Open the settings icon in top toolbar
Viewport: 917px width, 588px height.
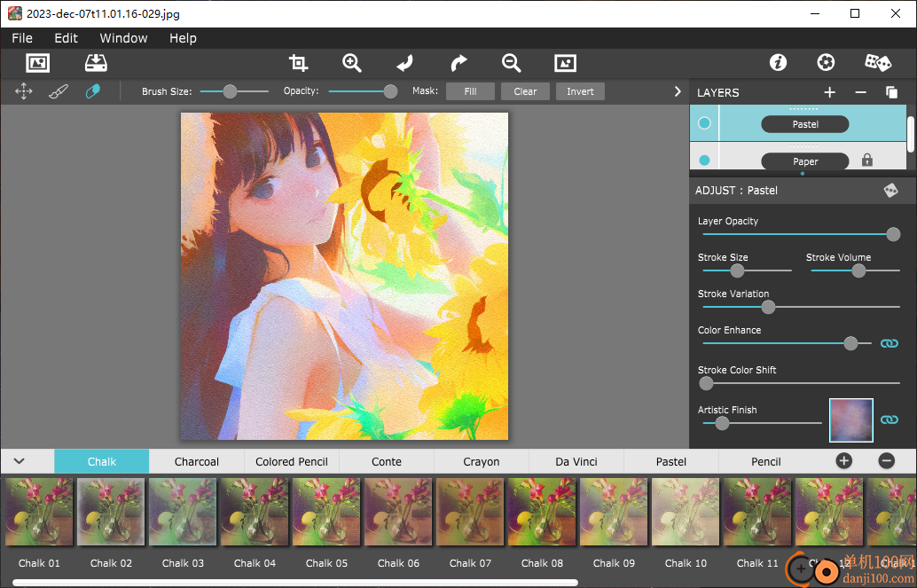826,63
